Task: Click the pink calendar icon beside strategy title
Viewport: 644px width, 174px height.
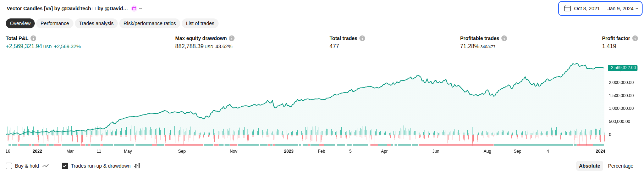Action: click(134, 9)
